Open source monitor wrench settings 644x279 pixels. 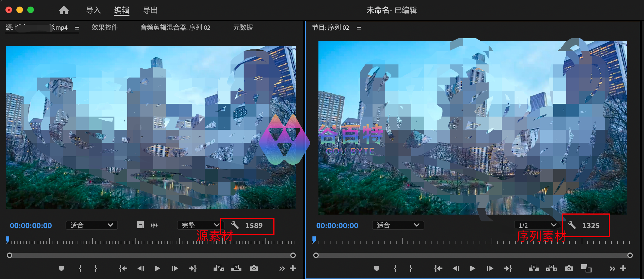pyautogui.click(x=235, y=225)
